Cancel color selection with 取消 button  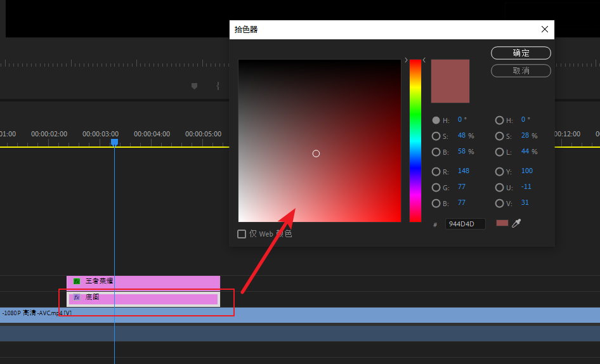(x=521, y=70)
